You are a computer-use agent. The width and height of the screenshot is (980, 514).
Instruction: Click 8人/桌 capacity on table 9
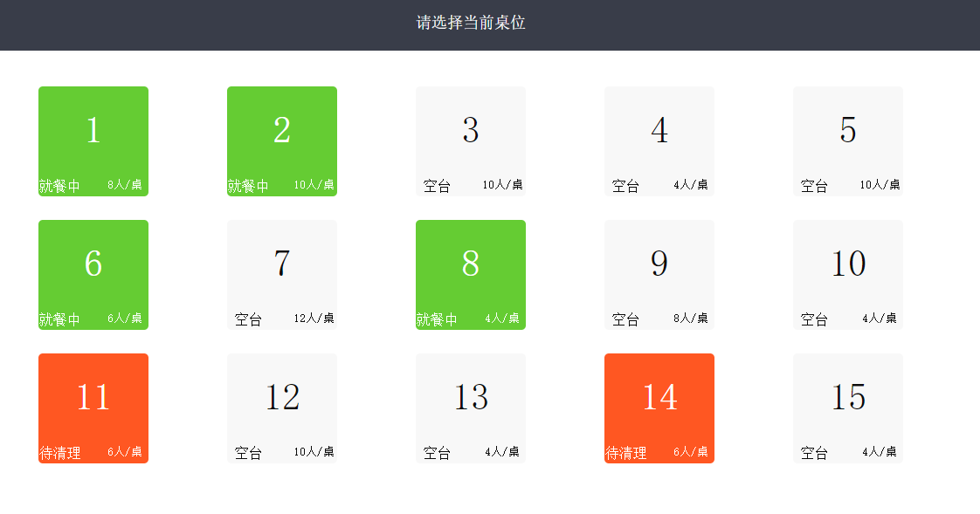[691, 319]
